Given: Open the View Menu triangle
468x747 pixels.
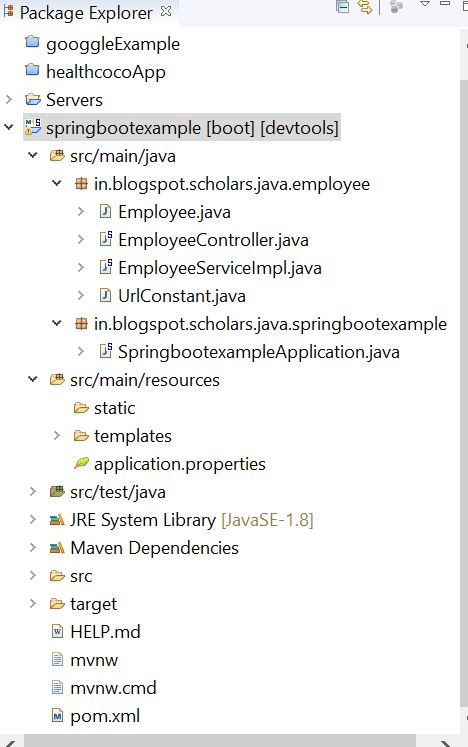Looking at the screenshot, I should point(424,4).
